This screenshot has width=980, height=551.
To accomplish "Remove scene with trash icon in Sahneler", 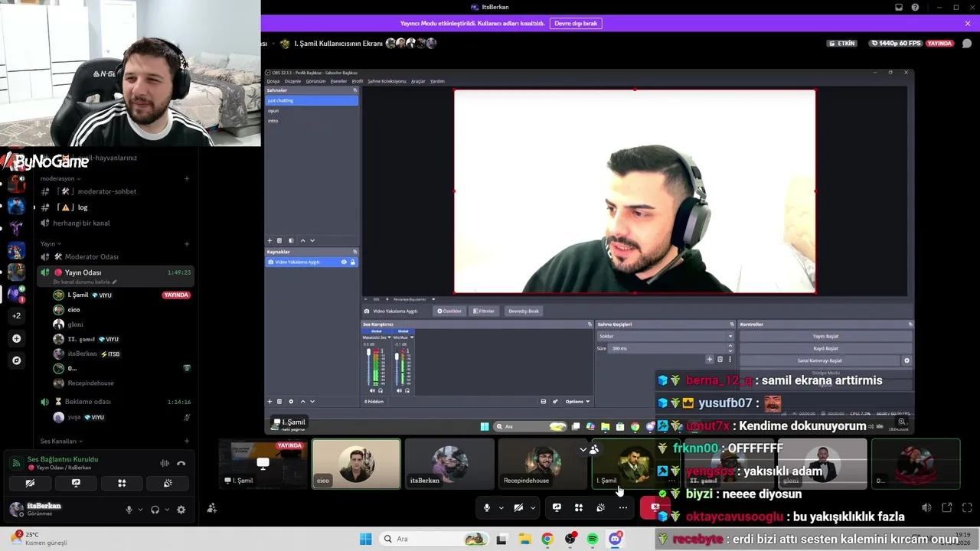I will coord(279,240).
